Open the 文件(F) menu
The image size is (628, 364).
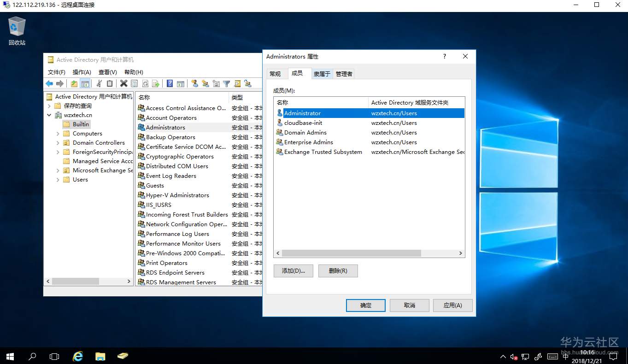coord(57,72)
